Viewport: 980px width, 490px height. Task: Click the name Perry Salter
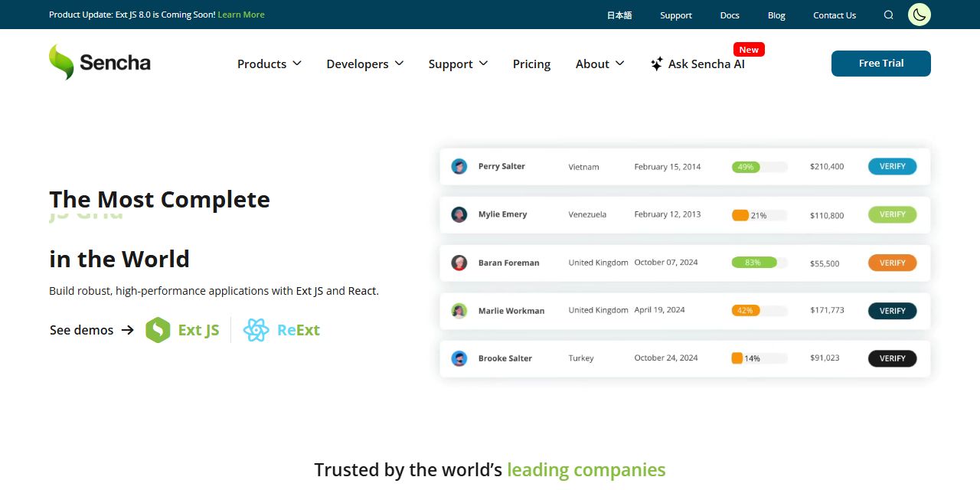click(x=501, y=166)
